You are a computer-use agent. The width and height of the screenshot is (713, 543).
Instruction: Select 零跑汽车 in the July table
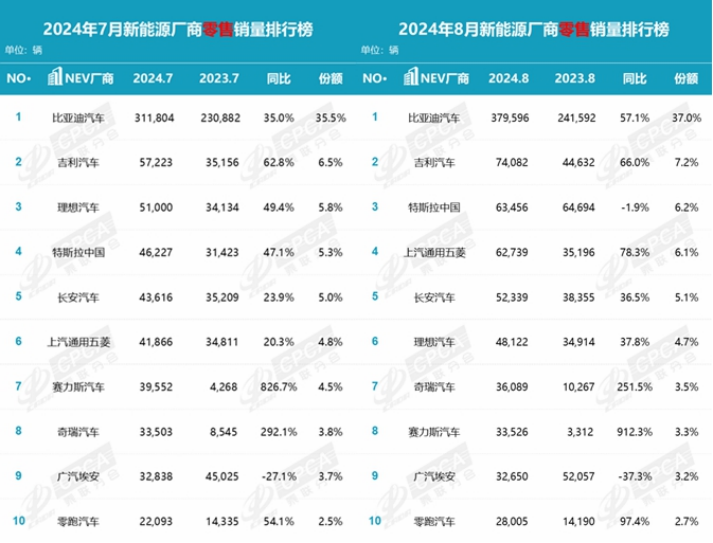78,522
